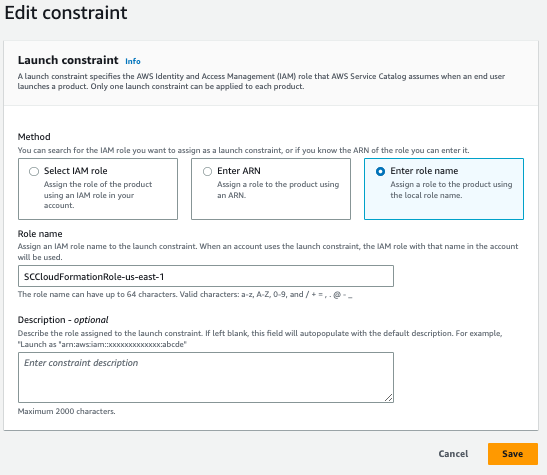Click the 'Select IAM role' card title
This screenshot has width=547, height=475.
[75, 171]
